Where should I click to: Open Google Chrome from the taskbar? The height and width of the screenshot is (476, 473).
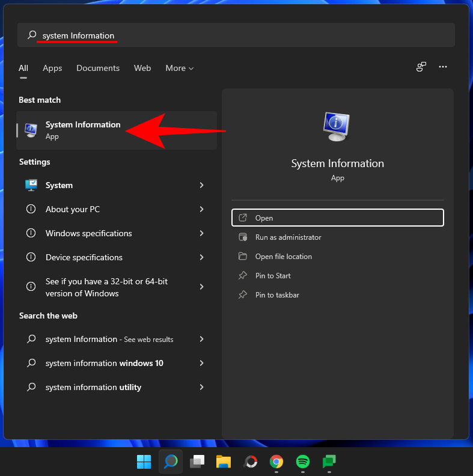tap(276, 462)
